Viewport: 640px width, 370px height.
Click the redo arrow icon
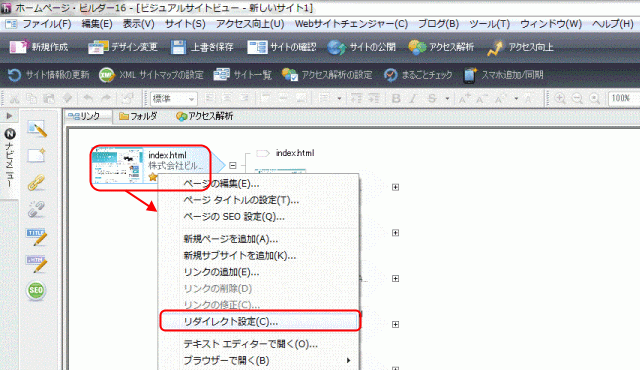pyautogui.click(x=106, y=99)
